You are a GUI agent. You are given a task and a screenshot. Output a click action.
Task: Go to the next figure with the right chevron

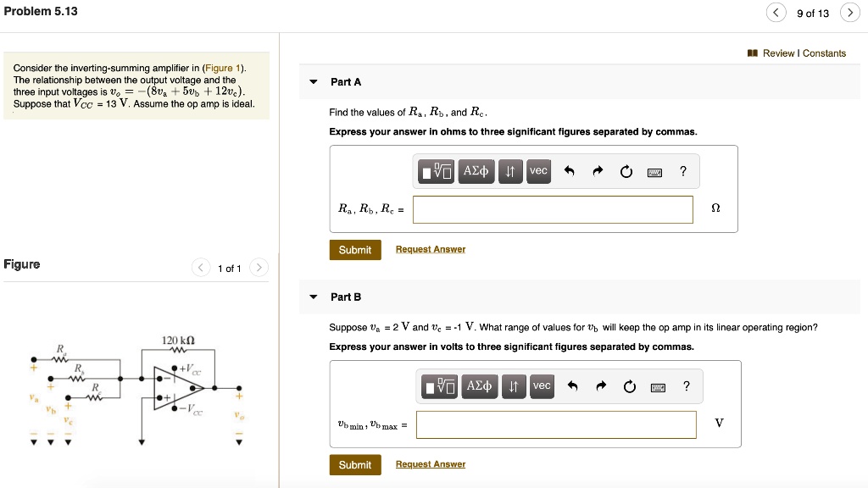coord(259,267)
